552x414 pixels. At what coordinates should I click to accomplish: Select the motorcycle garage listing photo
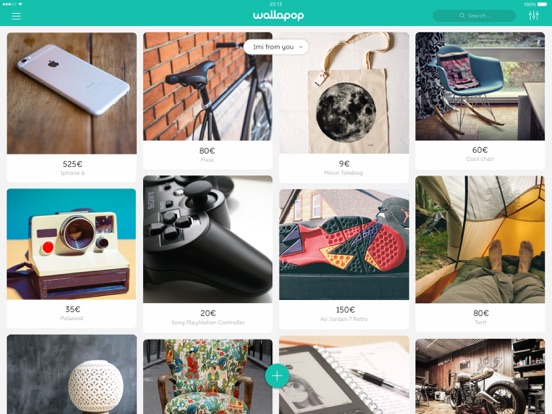pos(480,376)
